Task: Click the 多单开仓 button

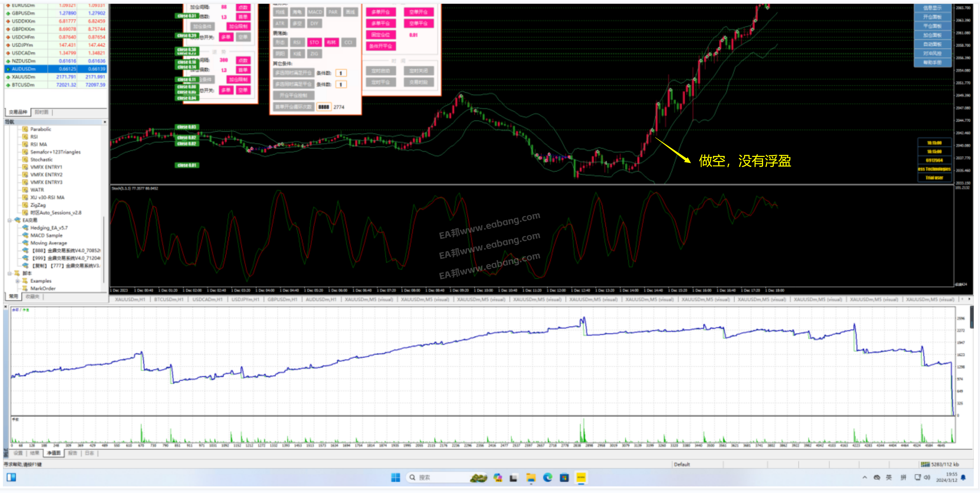Action: coord(380,12)
